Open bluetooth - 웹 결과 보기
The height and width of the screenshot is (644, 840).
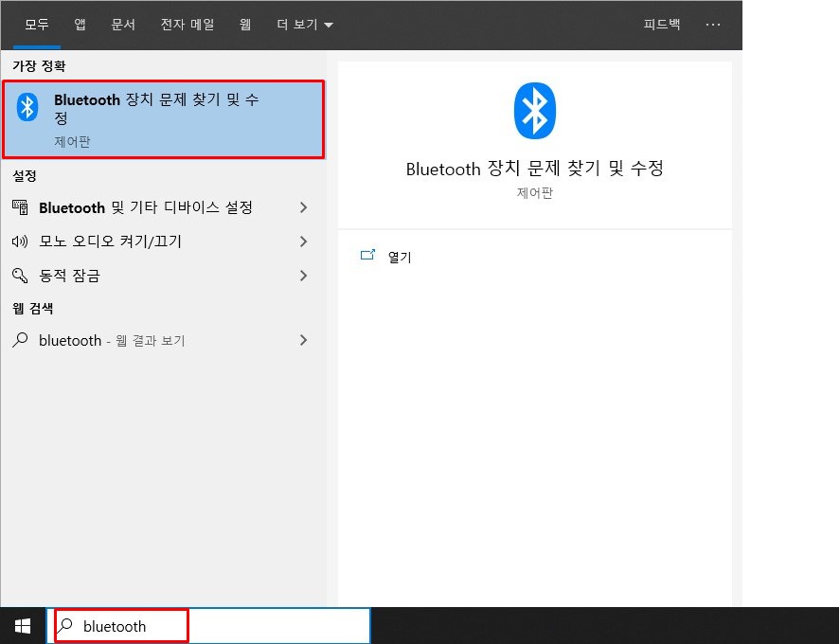click(161, 340)
